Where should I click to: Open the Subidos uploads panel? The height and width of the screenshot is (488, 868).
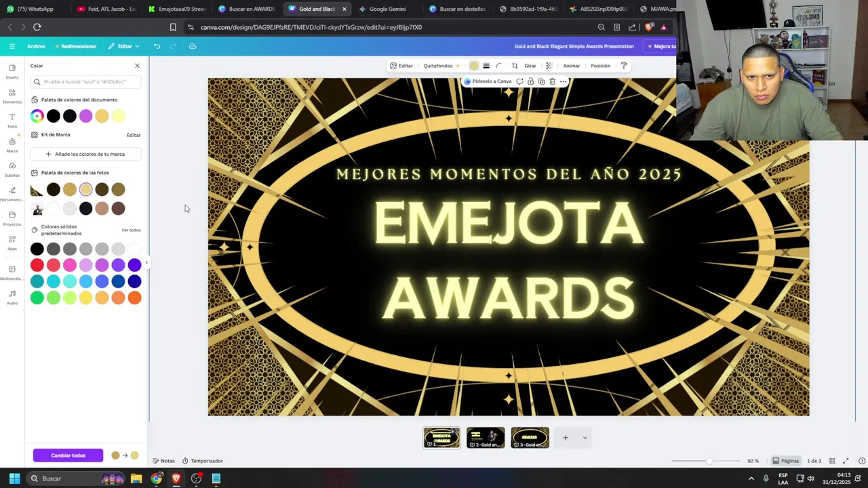tap(12, 169)
